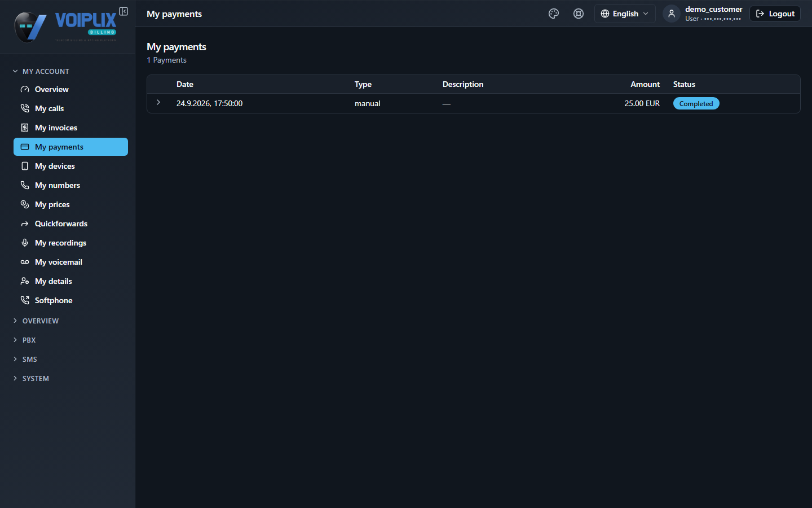Click the My recordings microphone icon
This screenshot has width=812, height=508.
click(25, 243)
